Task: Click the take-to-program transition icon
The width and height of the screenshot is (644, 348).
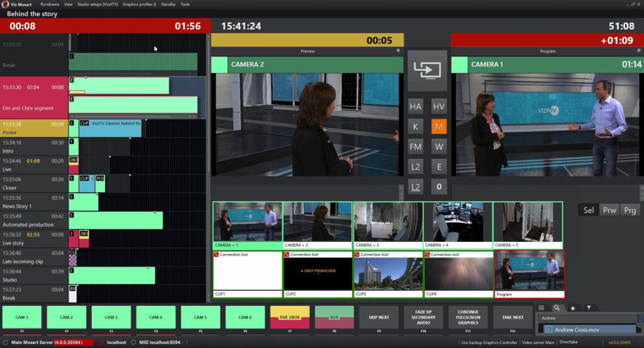Action: 427,70
